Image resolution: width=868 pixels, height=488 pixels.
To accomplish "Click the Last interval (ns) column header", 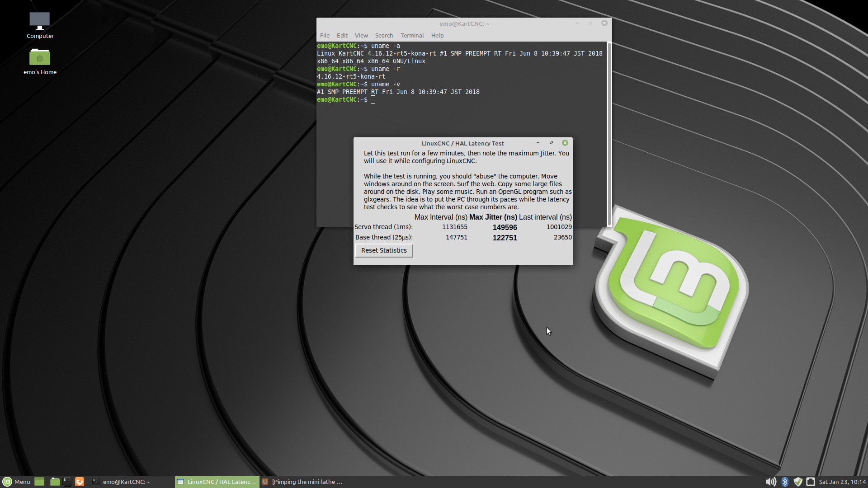I will tap(545, 217).
